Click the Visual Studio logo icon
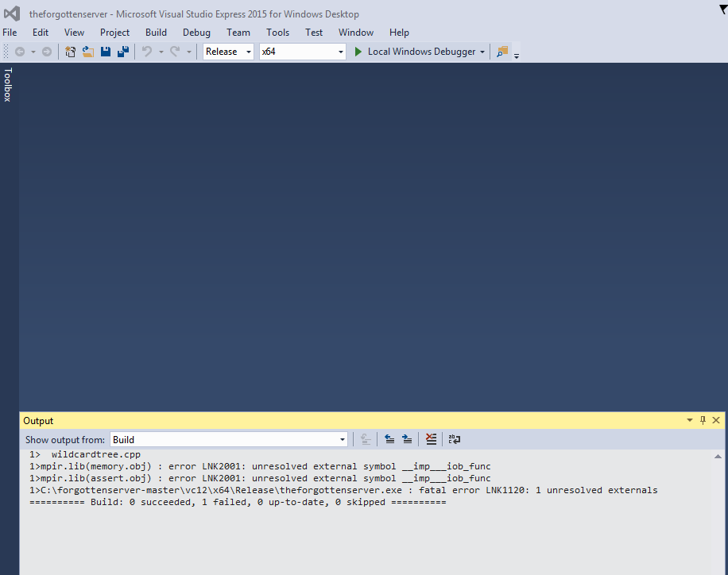Image resolution: width=728 pixels, height=575 pixels. [x=12, y=14]
